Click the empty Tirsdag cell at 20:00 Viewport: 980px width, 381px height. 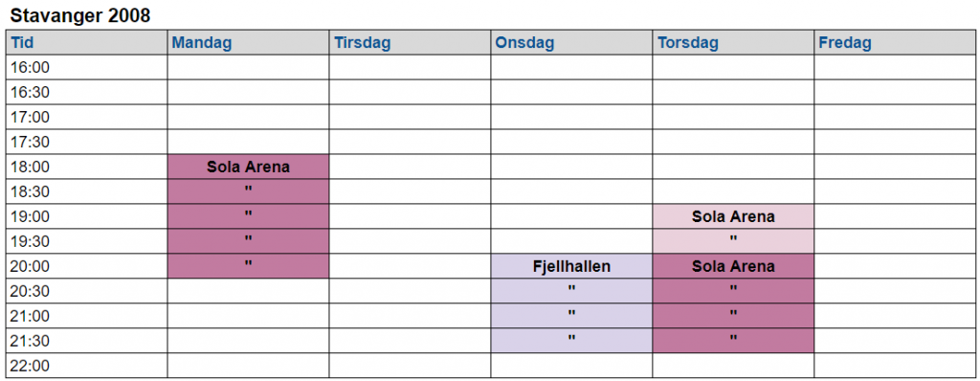click(410, 266)
